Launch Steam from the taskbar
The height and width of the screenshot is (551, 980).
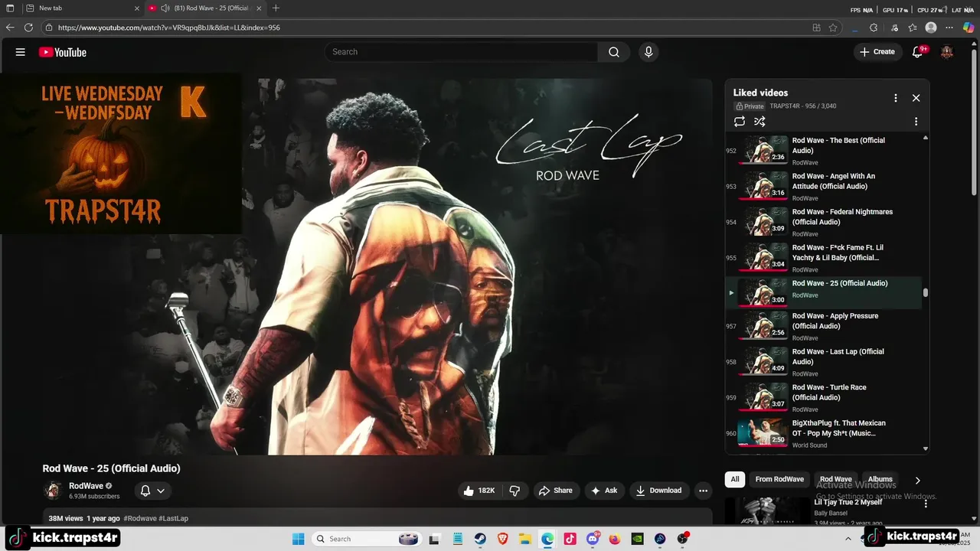point(480,539)
